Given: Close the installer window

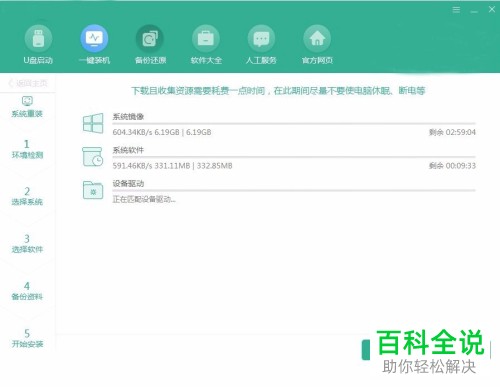Looking at the screenshot, I should click(492, 9).
